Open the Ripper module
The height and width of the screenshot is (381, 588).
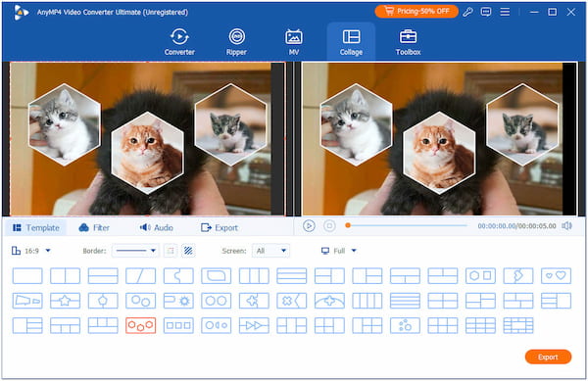236,42
